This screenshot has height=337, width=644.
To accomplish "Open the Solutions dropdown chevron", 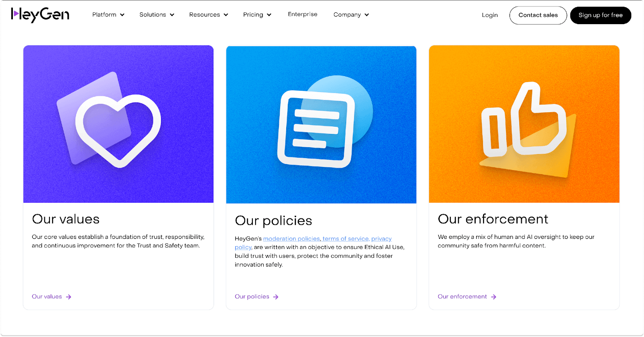I will 172,15.
